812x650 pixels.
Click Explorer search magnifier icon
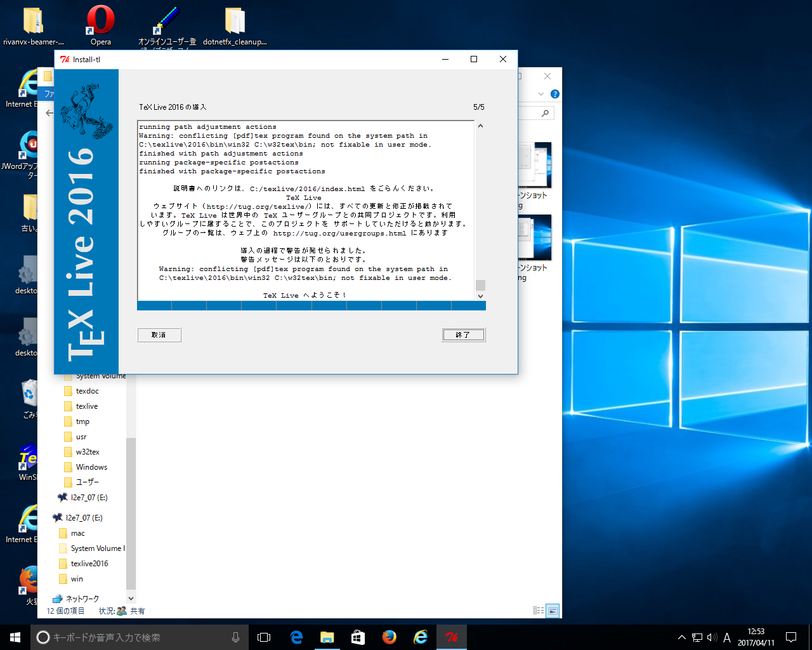pyautogui.click(x=545, y=113)
